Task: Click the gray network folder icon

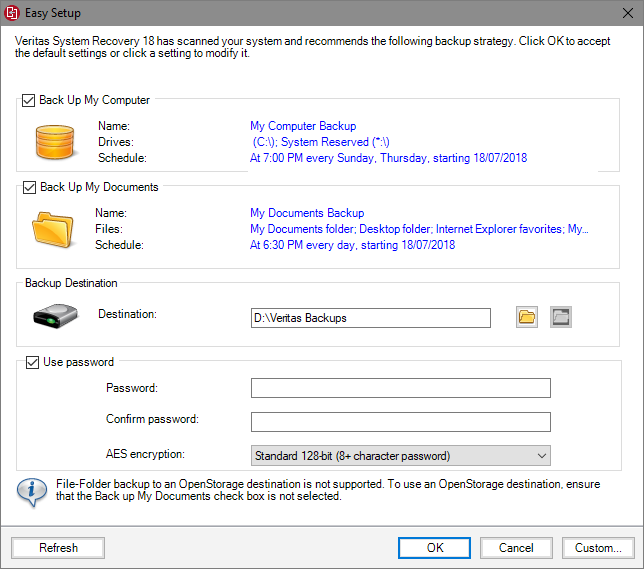Action: (x=561, y=317)
